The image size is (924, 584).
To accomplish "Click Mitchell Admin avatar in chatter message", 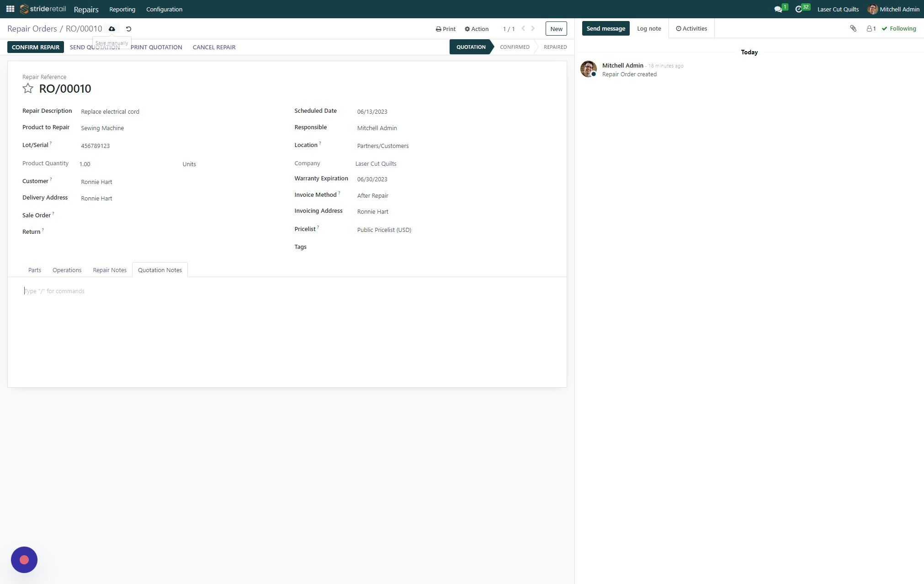I will coord(589,69).
